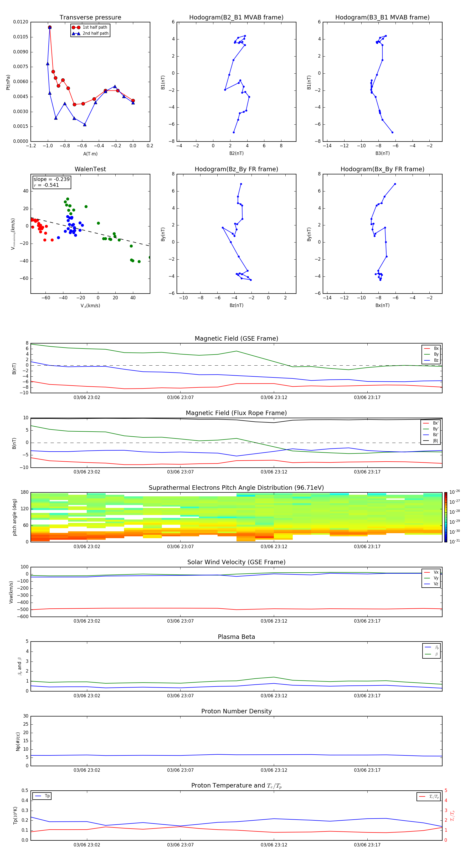The image size is (473, 868).
Task: Click '03/06 23:07' tick under Solar Wind Velocity plot
Action: [181, 621]
